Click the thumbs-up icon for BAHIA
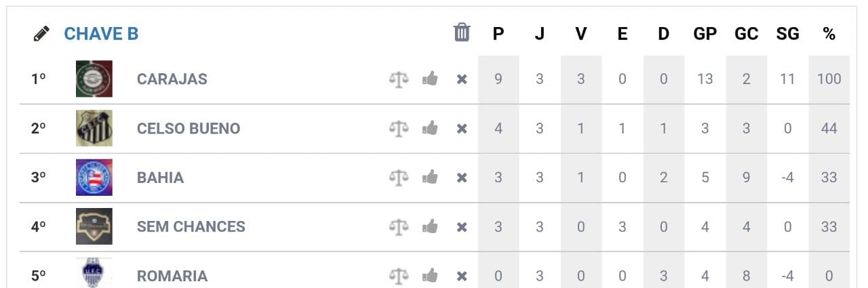 point(430,178)
